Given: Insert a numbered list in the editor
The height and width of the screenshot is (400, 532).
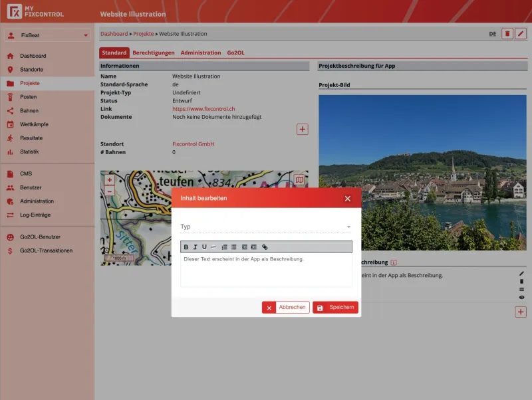Looking at the screenshot, I should click(x=224, y=247).
